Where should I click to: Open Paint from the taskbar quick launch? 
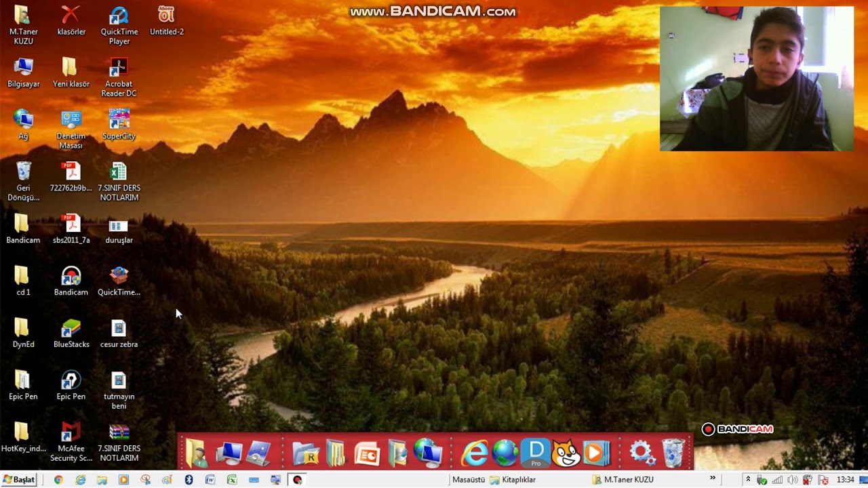[x=167, y=480]
